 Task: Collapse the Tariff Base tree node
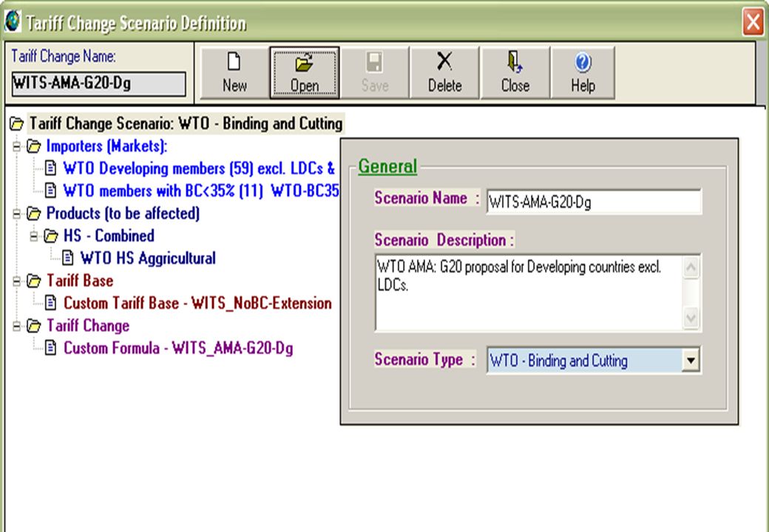click(x=17, y=282)
